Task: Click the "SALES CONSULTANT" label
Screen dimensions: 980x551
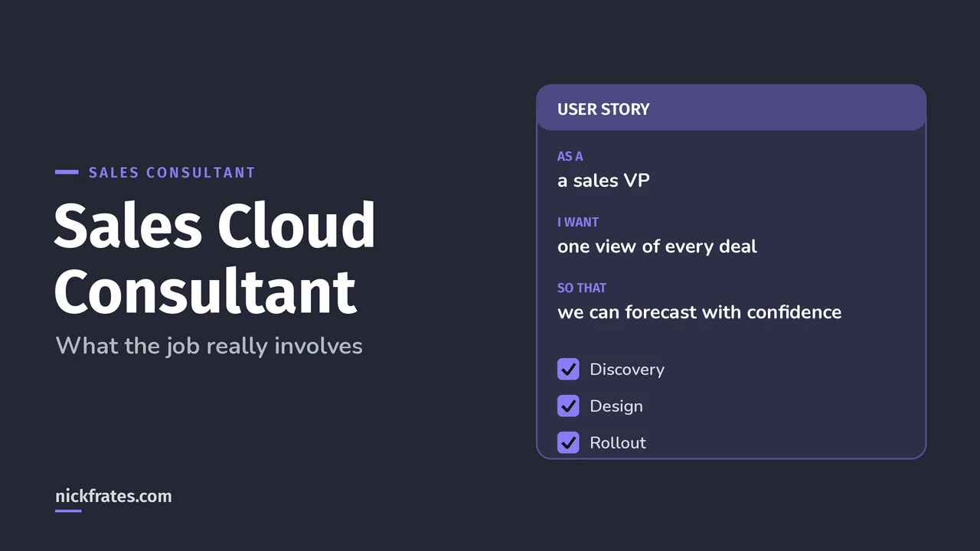Action: (x=171, y=172)
